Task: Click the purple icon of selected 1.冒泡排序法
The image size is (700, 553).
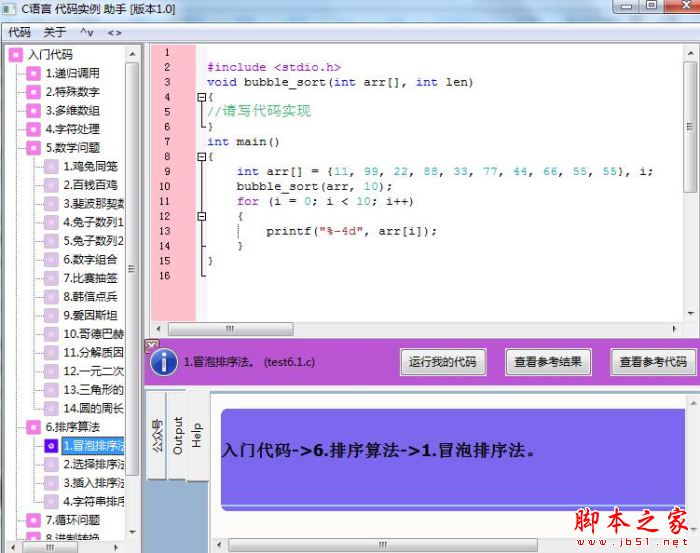Action: click(51, 446)
